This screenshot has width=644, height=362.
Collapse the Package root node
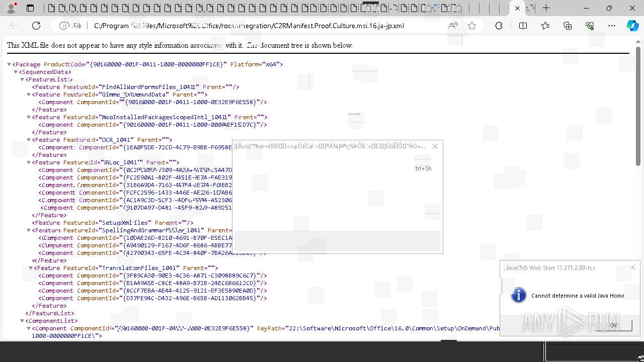coord(10,64)
